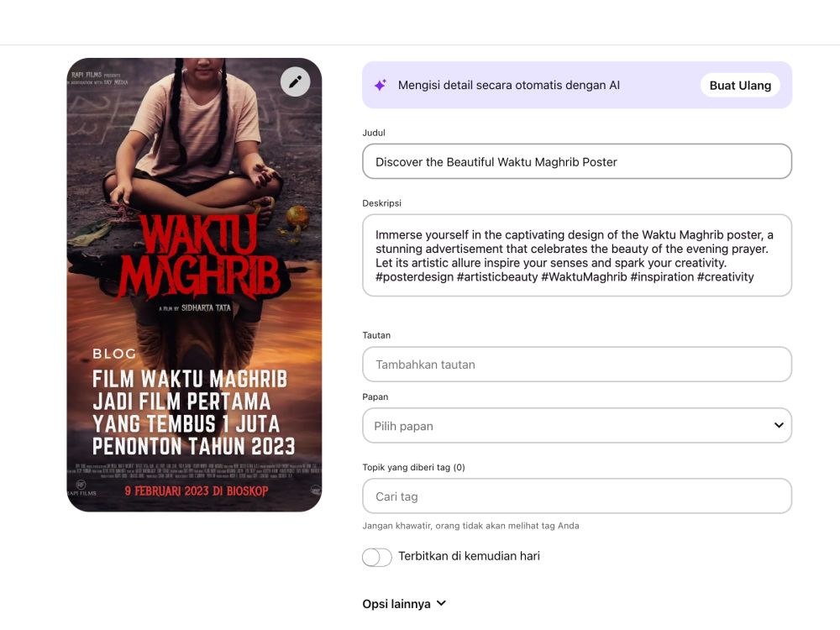Viewport: 840px width, 630px height.
Task: Open the Pilih papan board dropdown
Action: coord(577,425)
